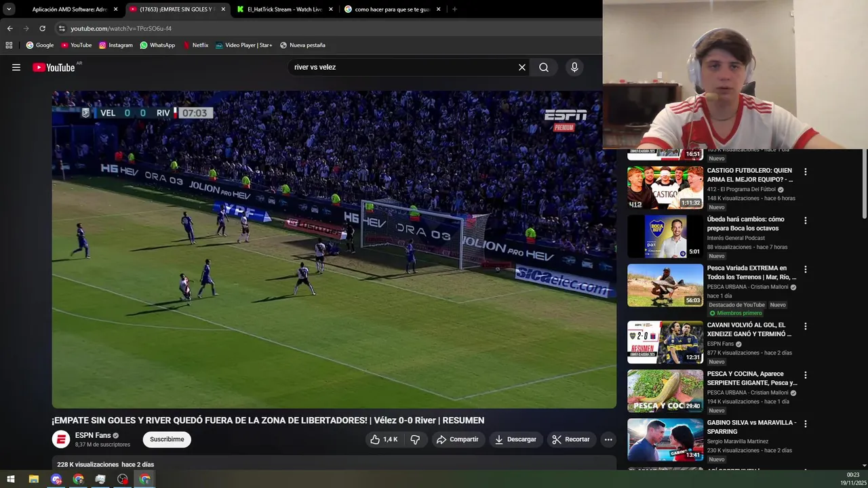Open options menu for PESCA Y COCINA video
Screen dimensions: 868x488
click(806, 375)
